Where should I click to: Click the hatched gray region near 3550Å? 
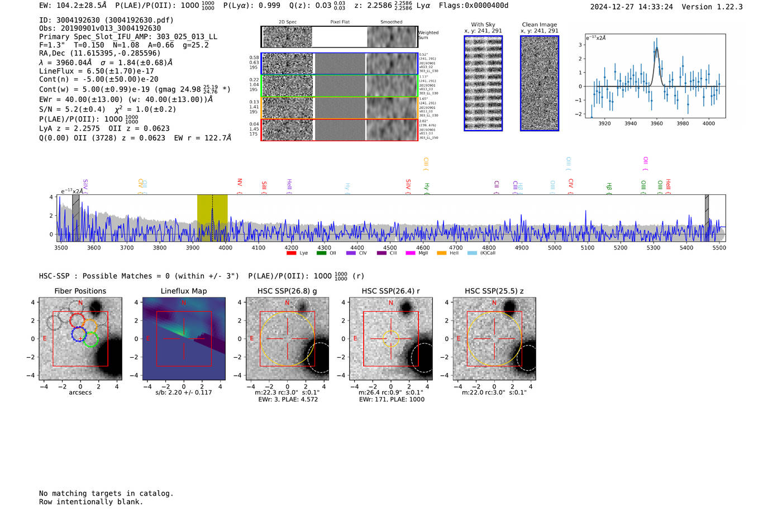[x=76, y=218]
